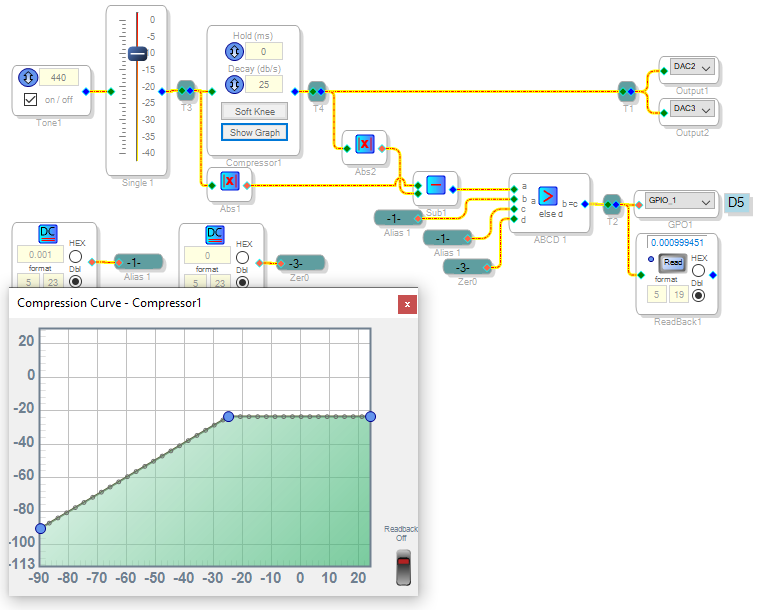Click the Tone1 frequency field showing 440
The width and height of the screenshot is (766, 610).
point(59,77)
